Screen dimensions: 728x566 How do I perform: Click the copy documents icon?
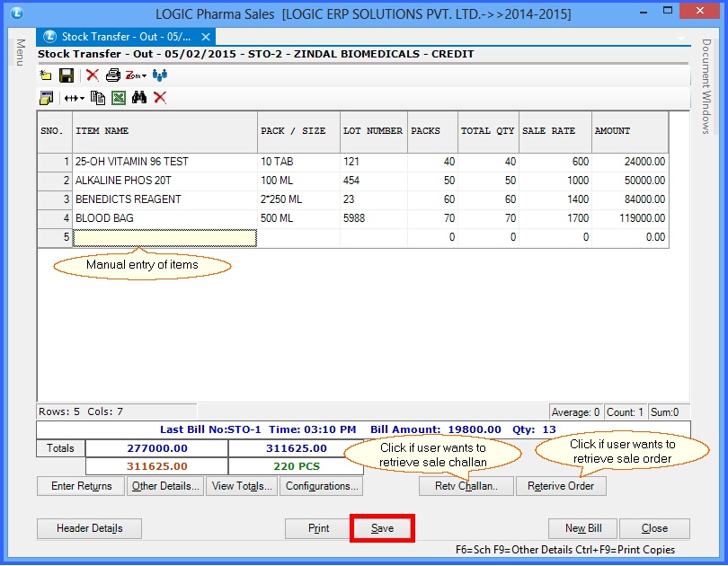point(97,98)
